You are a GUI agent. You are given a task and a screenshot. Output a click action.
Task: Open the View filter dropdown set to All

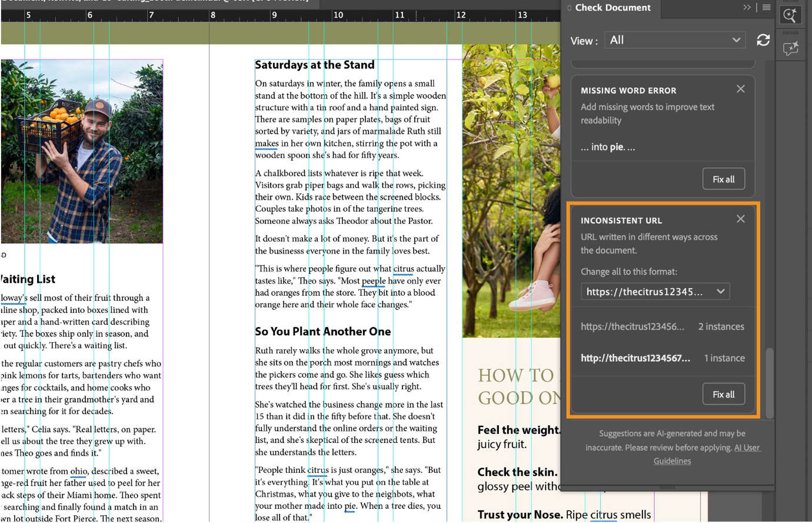675,40
